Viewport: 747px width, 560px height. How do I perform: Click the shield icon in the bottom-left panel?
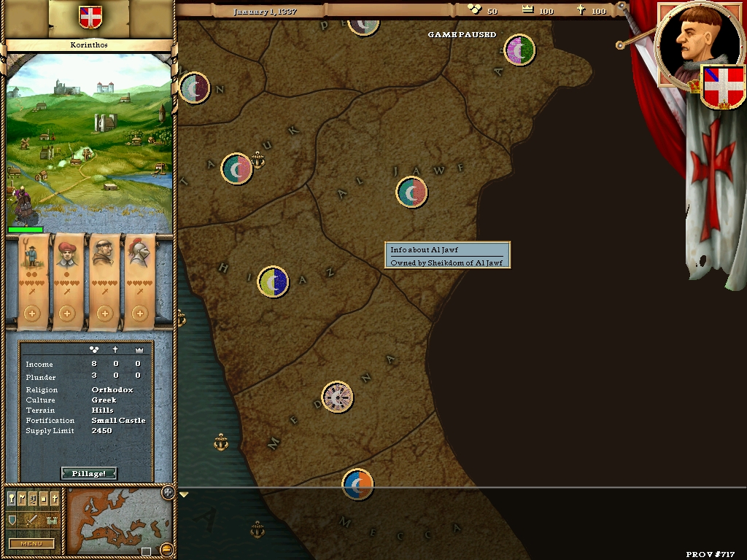[x=12, y=520]
